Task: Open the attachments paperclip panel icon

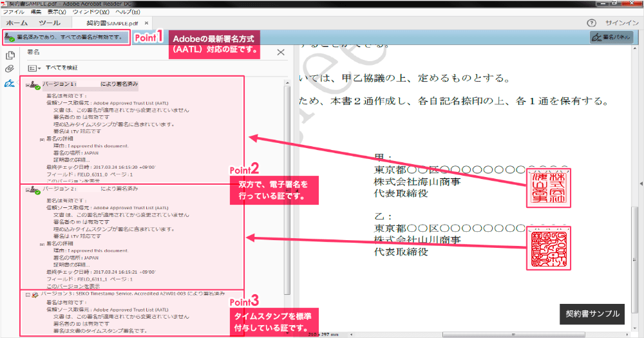Action: coord(10,69)
